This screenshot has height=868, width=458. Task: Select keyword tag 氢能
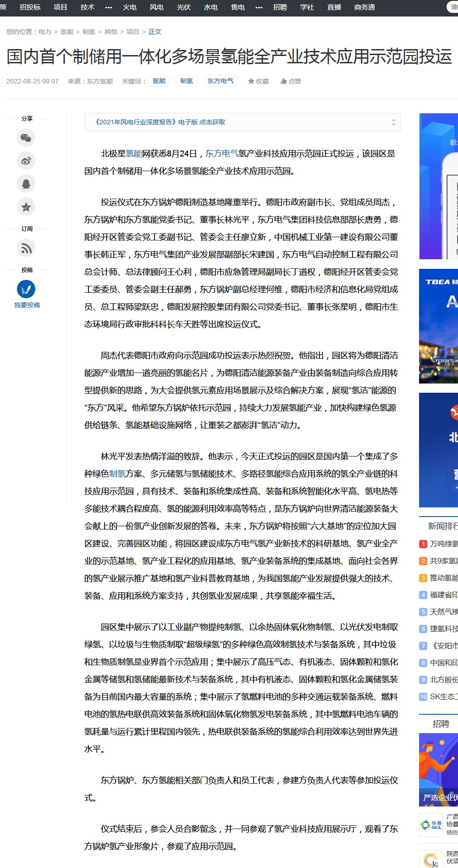[x=159, y=81]
